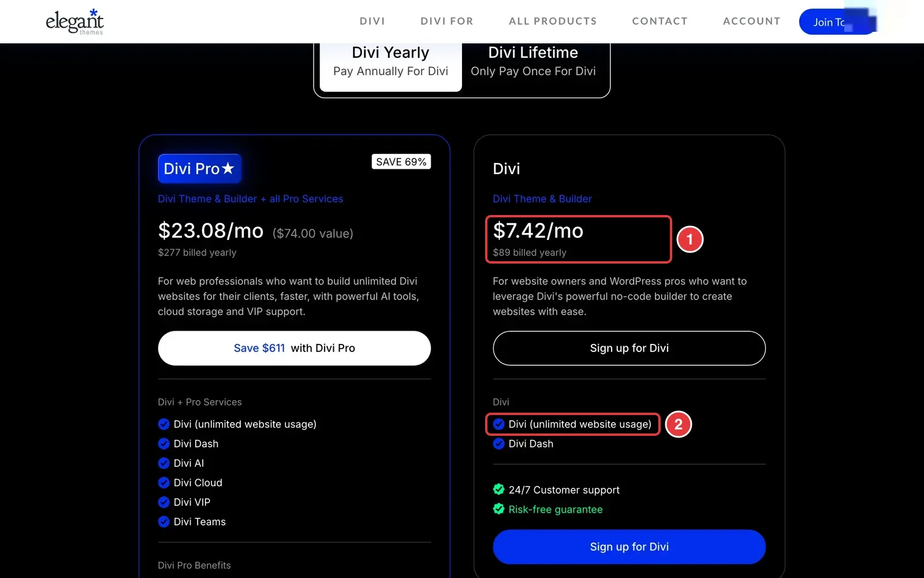Click the $277 billed yearly text
The width and height of the screenshot is (924, 578).
coord(197,253)
